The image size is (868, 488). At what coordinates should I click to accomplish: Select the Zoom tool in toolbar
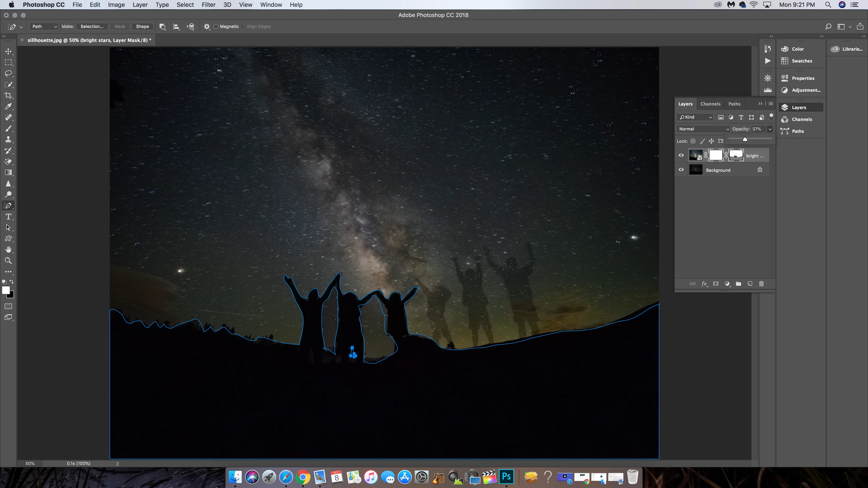[8, 261]
